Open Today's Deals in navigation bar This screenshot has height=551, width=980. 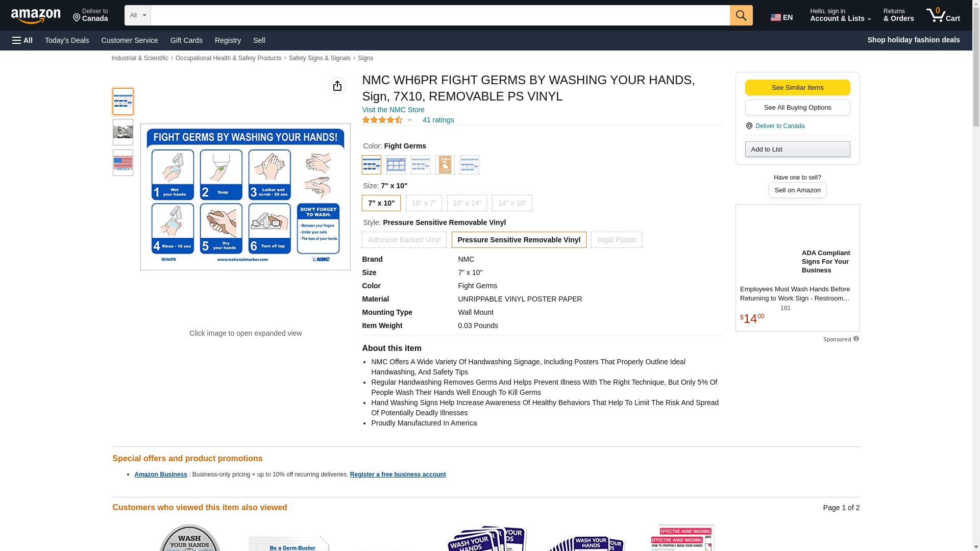tap(67, 40)
